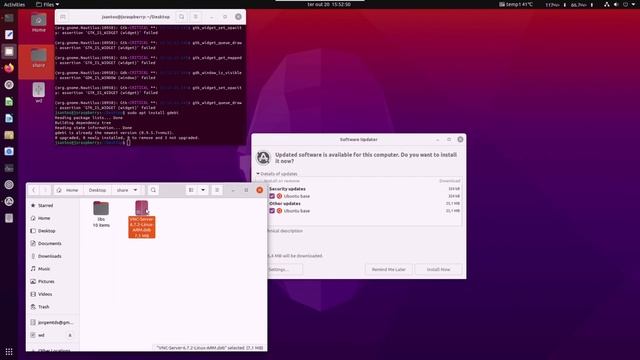Open Documents in the Files sidebar
The height and width of the screenshot is (360, 640).
point(53,244)
